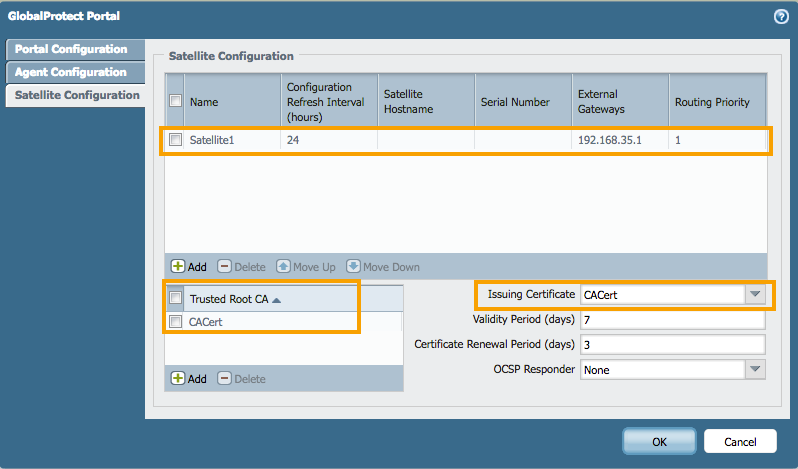The image size is (798, 469).
Task: Click Add icon under satellite table
Action: click(x=178, y=267)
